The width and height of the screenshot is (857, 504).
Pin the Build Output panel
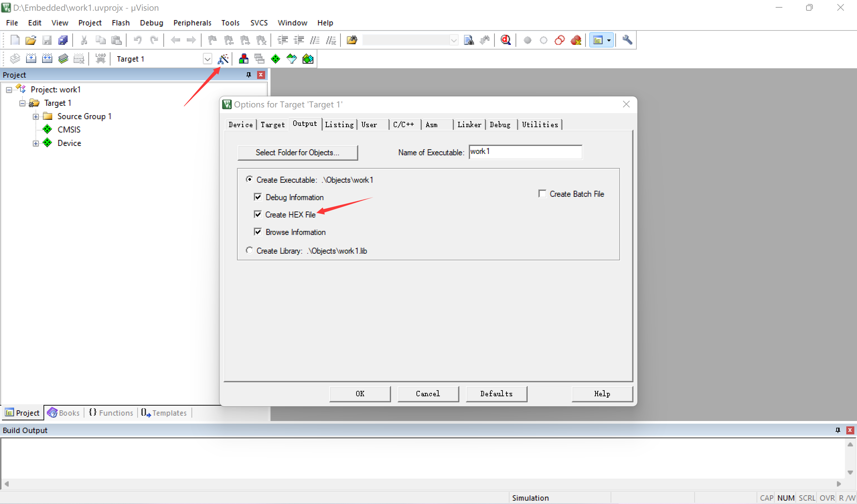click(838, 430)
